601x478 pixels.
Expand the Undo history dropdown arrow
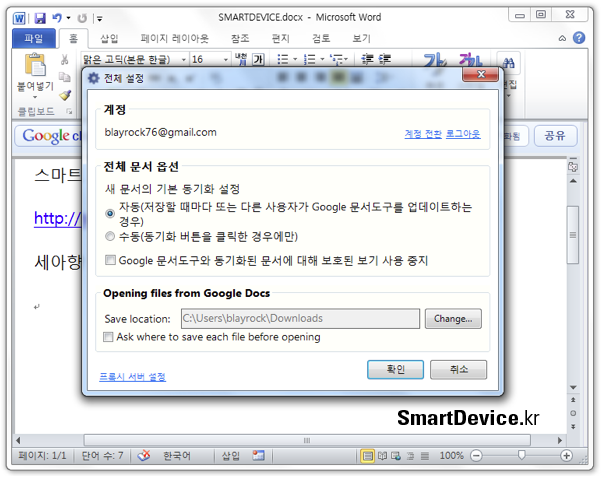(68, 18)
